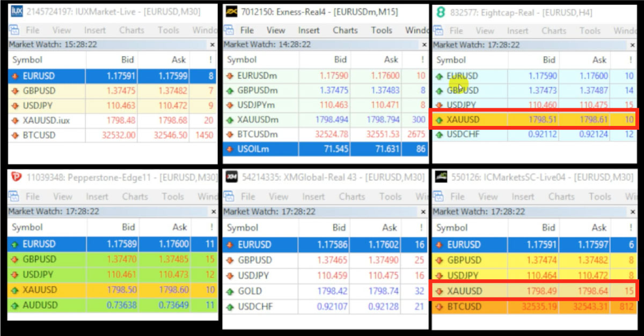This screenshot has width=644, height=336.
Task: Open the Charts menu in the Pepperstone window
Action: pos(135,197)
